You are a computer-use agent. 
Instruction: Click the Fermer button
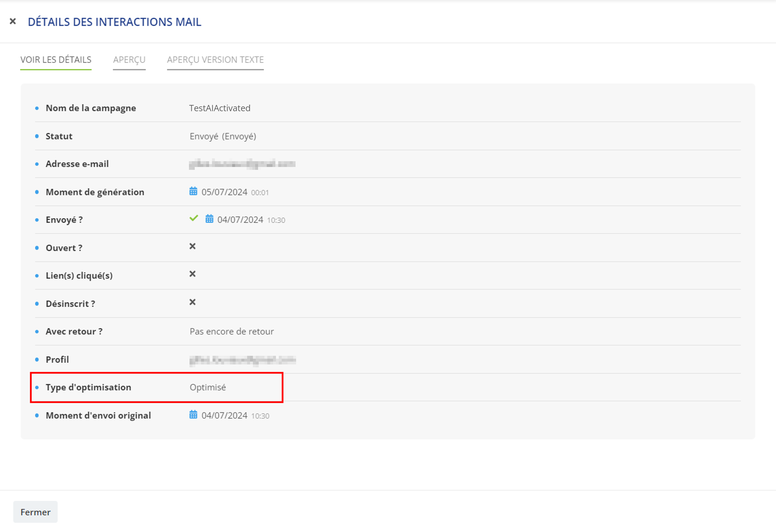[35, 512]
